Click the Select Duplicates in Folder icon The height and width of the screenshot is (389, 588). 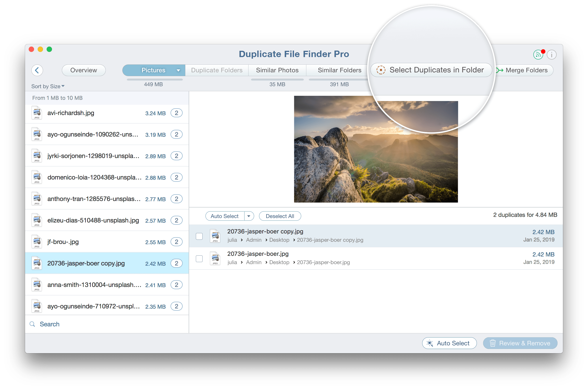382,69
